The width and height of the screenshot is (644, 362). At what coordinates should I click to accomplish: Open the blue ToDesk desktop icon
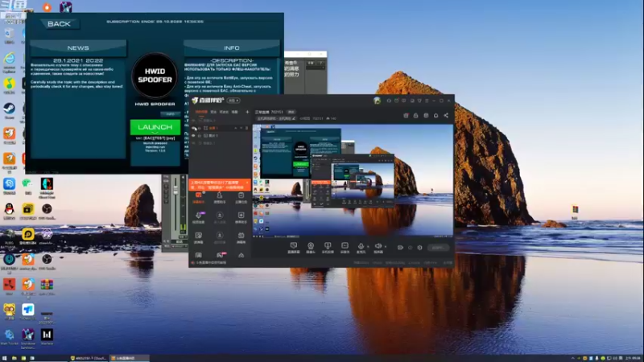(28, 311)
